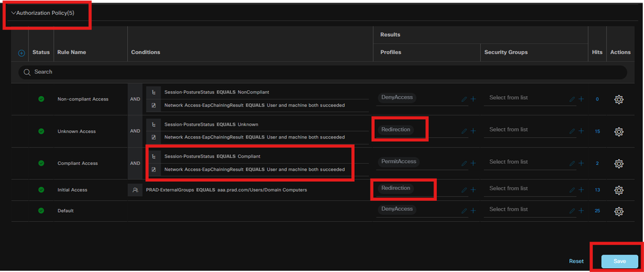Toggle status icon for Unknown Access rule
The height and width of the screenshot is (272, 644).
click(41, 131)
